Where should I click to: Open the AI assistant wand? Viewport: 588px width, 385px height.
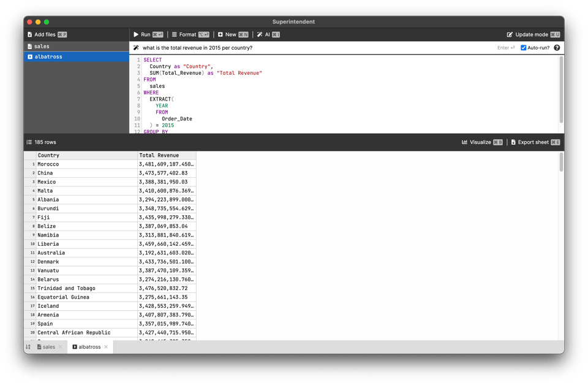coord(263,35)
